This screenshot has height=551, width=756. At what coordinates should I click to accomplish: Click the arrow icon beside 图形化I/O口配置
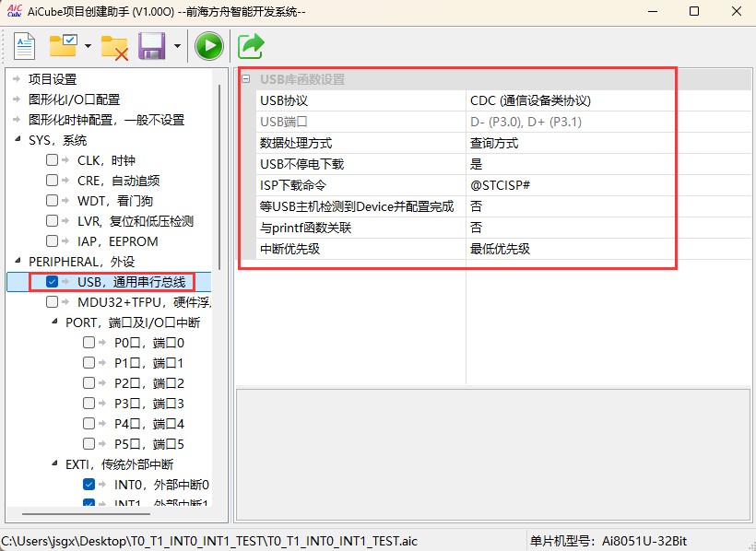click(x=17, y=99)
